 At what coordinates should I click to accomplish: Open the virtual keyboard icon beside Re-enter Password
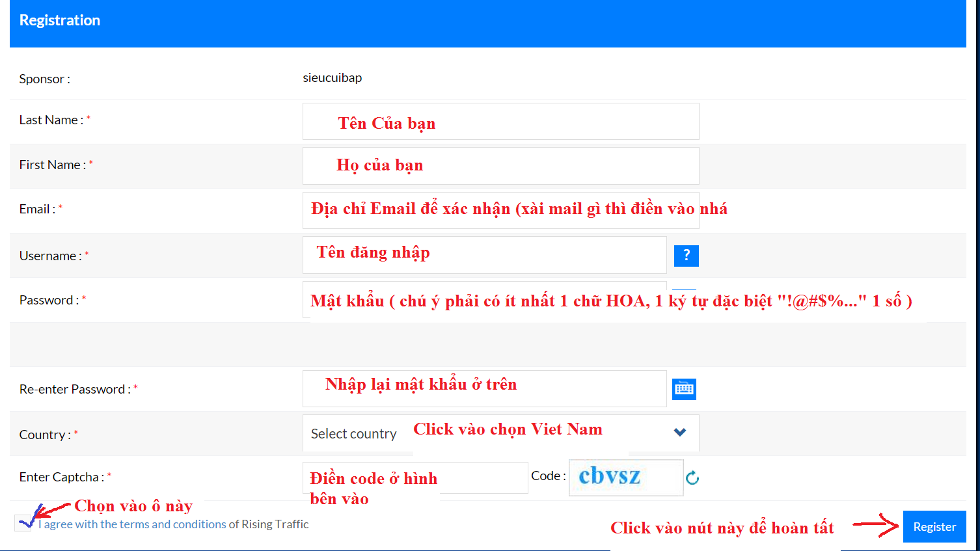pos(684,389)
